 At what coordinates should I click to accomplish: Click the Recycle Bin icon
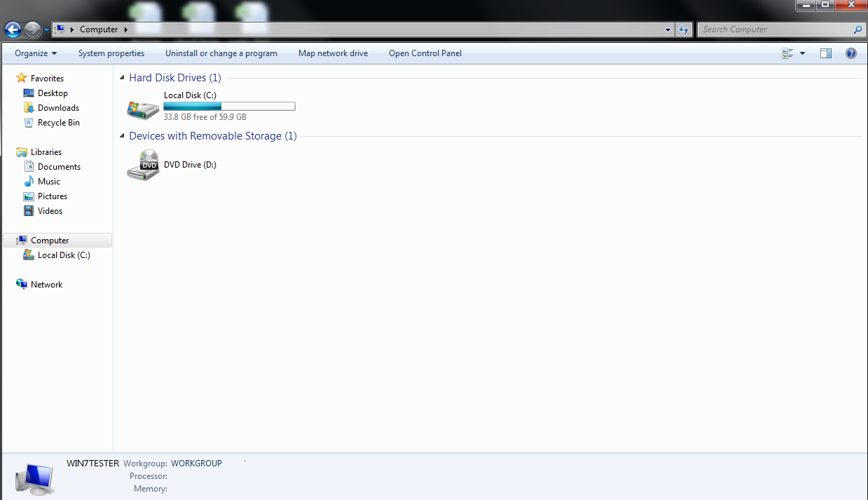(x=29, y=123)
